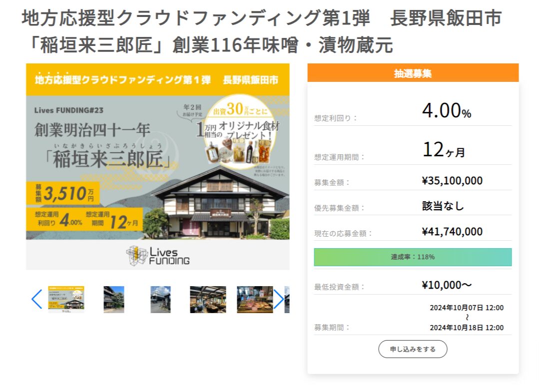
Task: Select the storehouse street-view thumbnail
Action: click(160, 299)
